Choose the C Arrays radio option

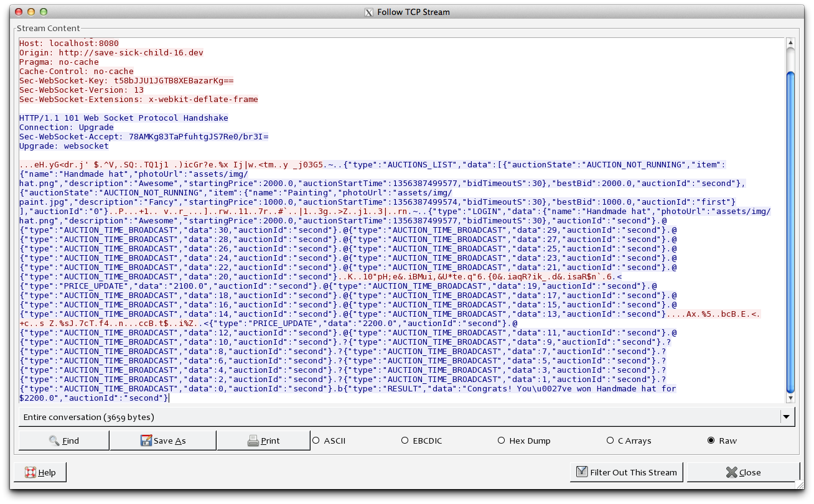(x=610, y=441)
